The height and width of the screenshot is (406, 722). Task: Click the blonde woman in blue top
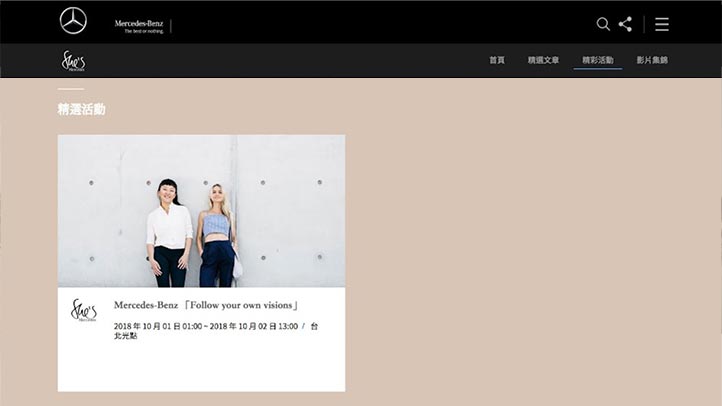click(x=217, y=236)
